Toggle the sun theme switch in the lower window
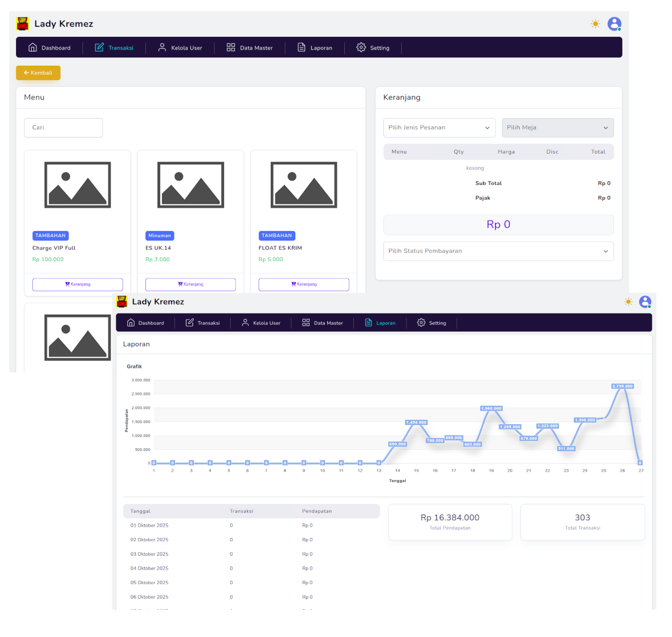 629,302
